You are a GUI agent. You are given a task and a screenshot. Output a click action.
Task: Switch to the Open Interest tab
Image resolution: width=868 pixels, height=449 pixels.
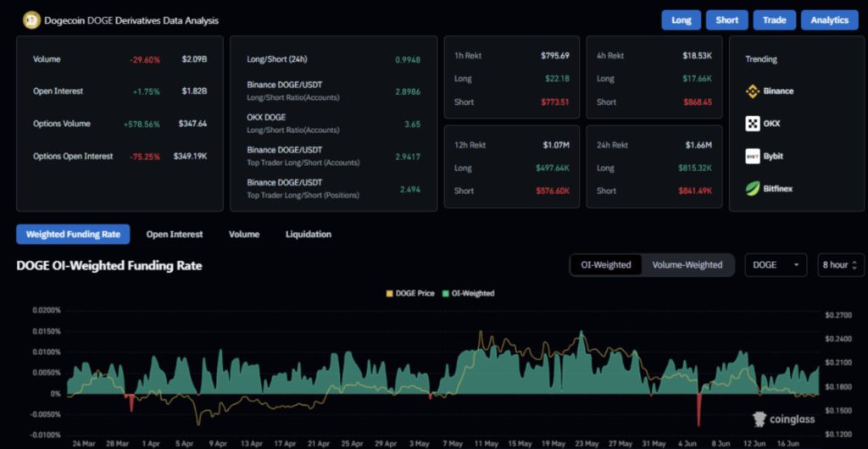[x=174, y=235]
